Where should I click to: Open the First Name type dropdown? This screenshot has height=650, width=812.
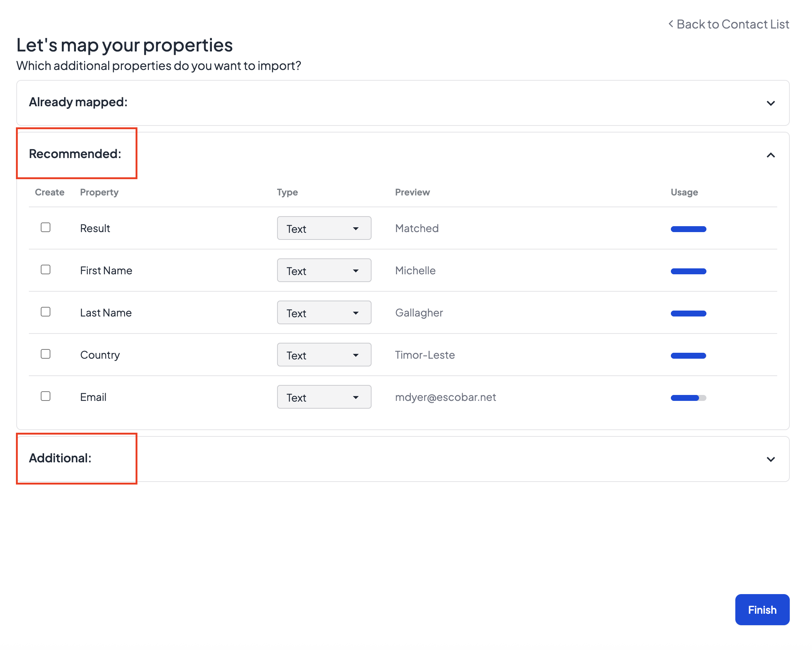click(x=324, y=270)
